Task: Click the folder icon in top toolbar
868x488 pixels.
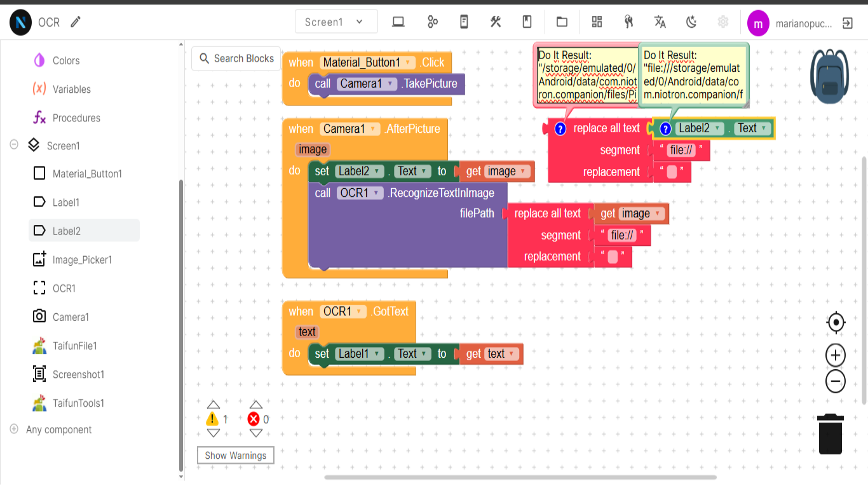Action: click(x=562, y=22)
